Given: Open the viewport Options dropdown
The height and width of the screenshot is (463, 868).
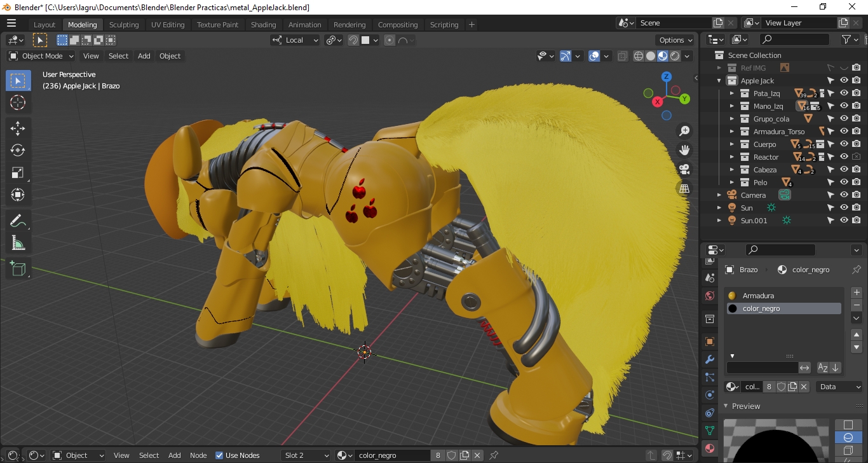Looking at the screenshot, I should pos(676,40).
